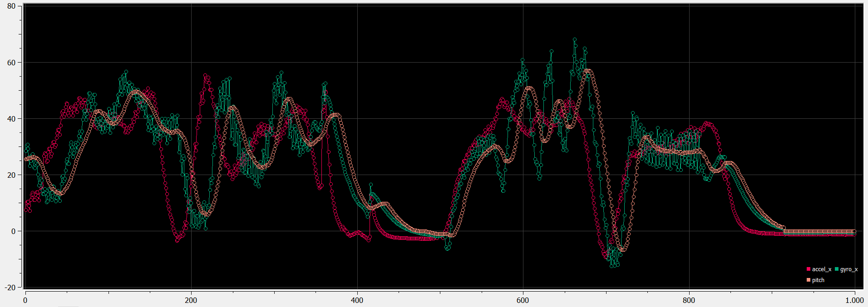This screenshot has width=868, height=307.
Task: Click the 800 label on the x-axis
Action: pyautogui.click(x=689, y=300)
